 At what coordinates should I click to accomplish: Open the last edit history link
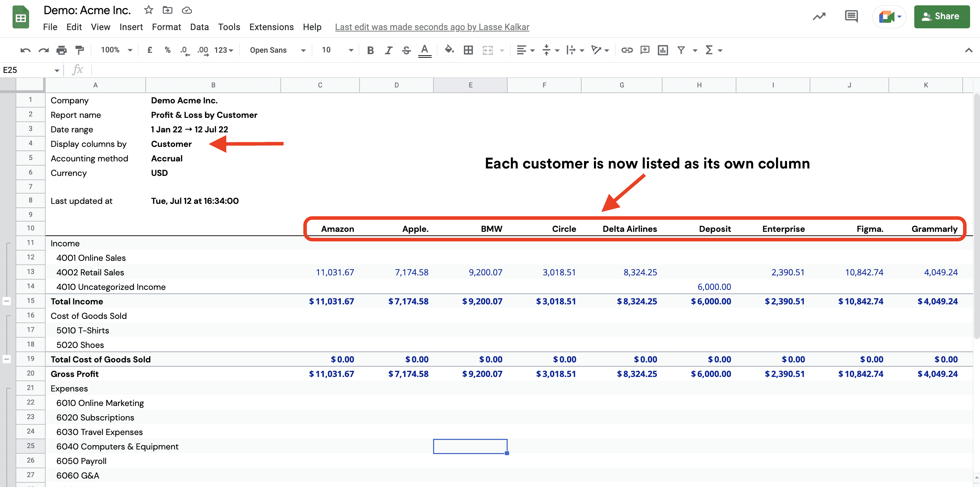click(x=432, y=27)
